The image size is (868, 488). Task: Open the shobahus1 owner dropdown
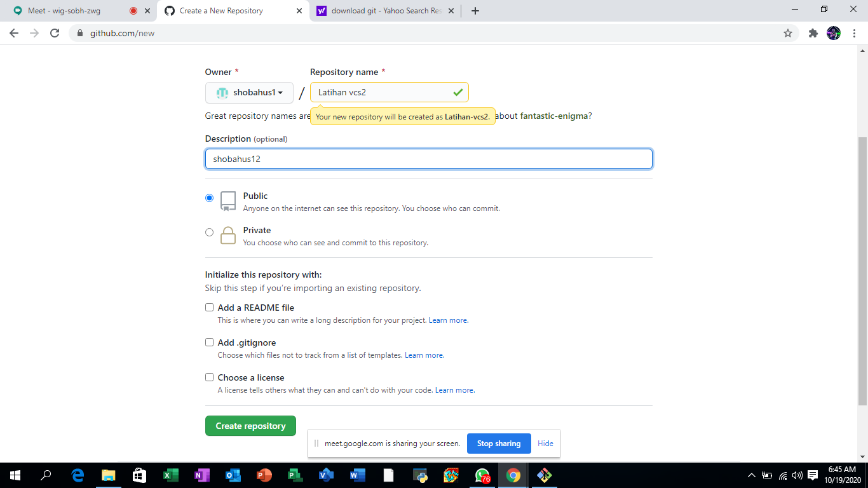[249, 92]
